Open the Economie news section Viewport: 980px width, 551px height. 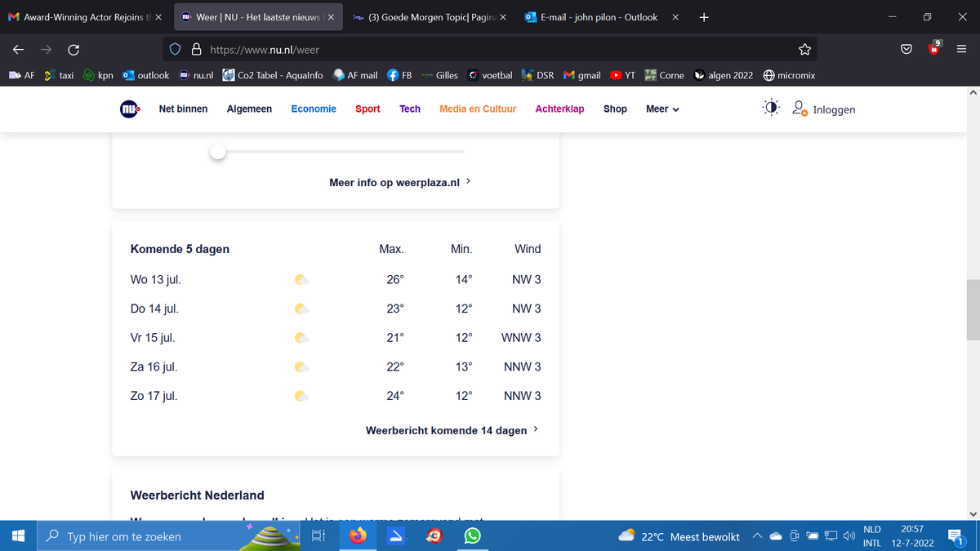point(314,109)
